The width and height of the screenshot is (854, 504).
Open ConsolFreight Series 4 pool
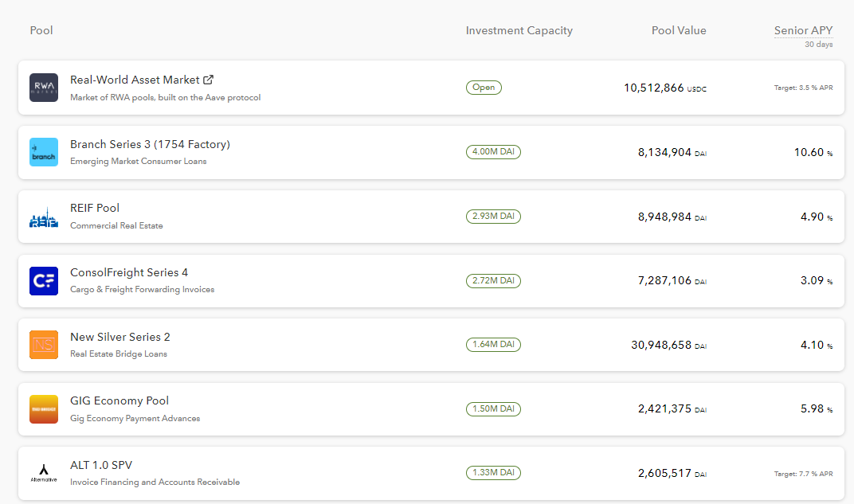click(x=129, y=272)
